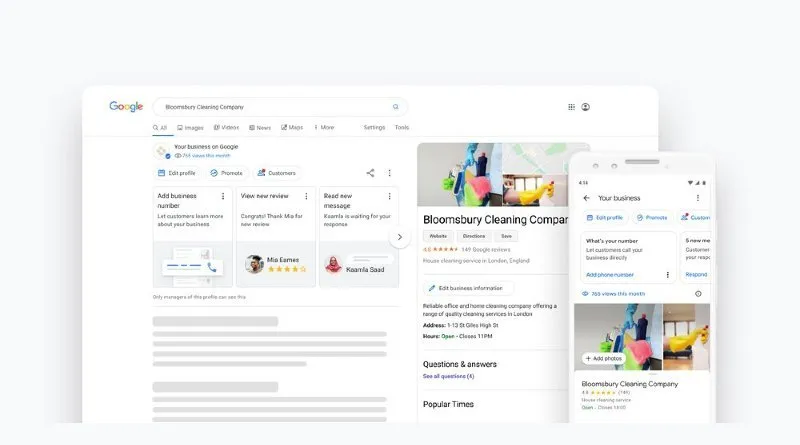The height and width of the screenshot is (445, 800).
Task: Click the Google logo
Action: [x=126, y=106]
